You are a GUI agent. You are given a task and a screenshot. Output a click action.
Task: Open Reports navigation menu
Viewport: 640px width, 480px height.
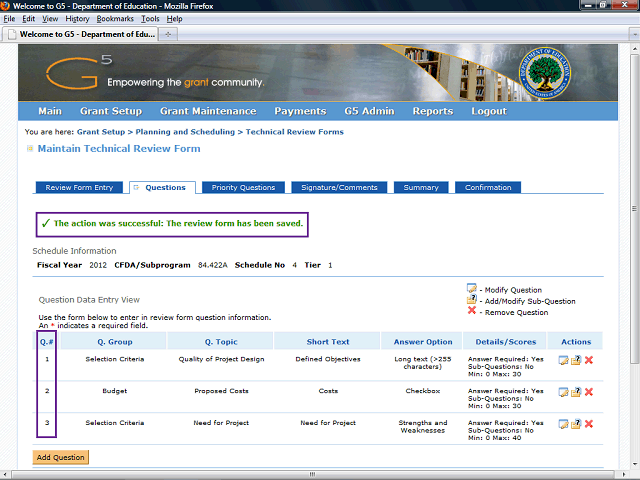(433, 111)
